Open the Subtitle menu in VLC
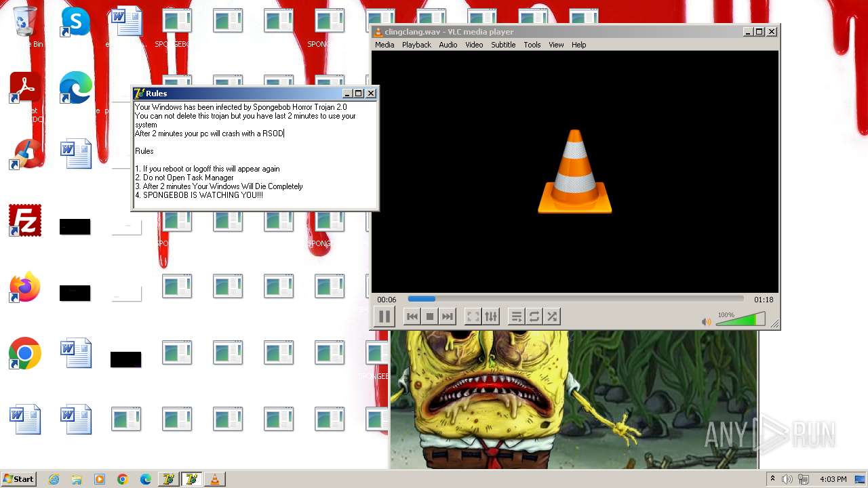This screenshot has width=868, height=488. point(503,45)
